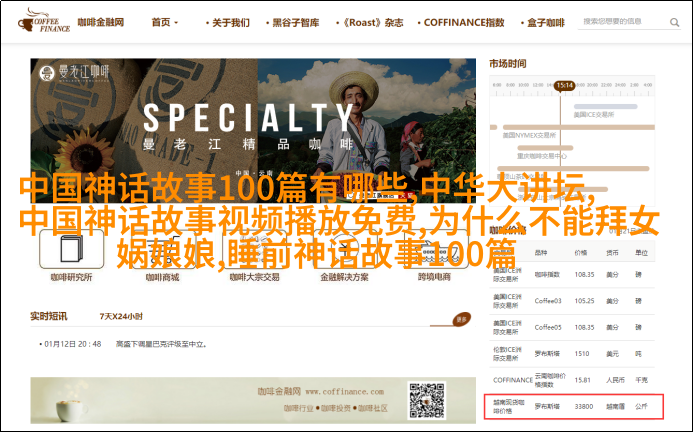Click the www.coffinance.com banner text

(x=344, y=392)
